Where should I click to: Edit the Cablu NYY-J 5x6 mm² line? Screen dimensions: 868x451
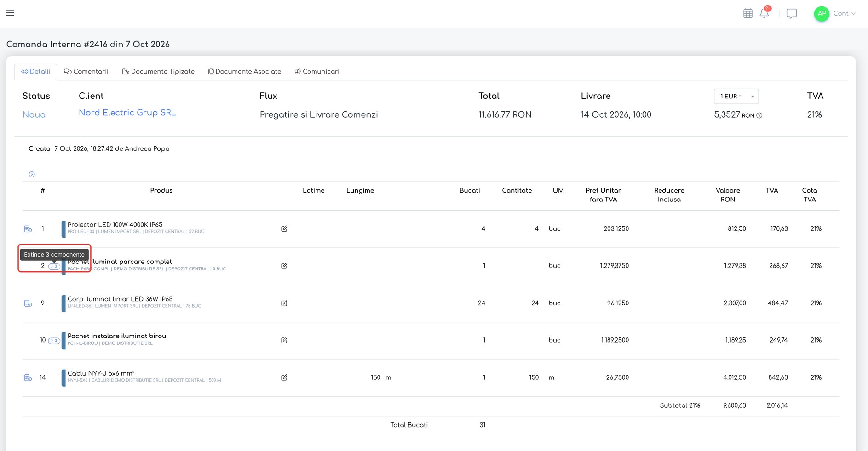coord(284,377)
